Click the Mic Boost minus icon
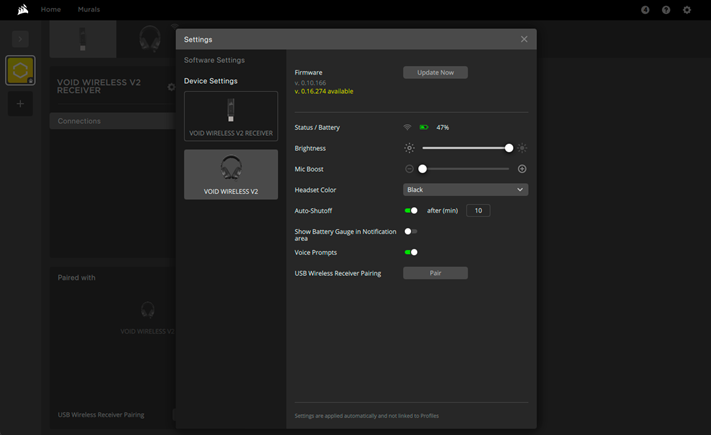 [409, 169]
